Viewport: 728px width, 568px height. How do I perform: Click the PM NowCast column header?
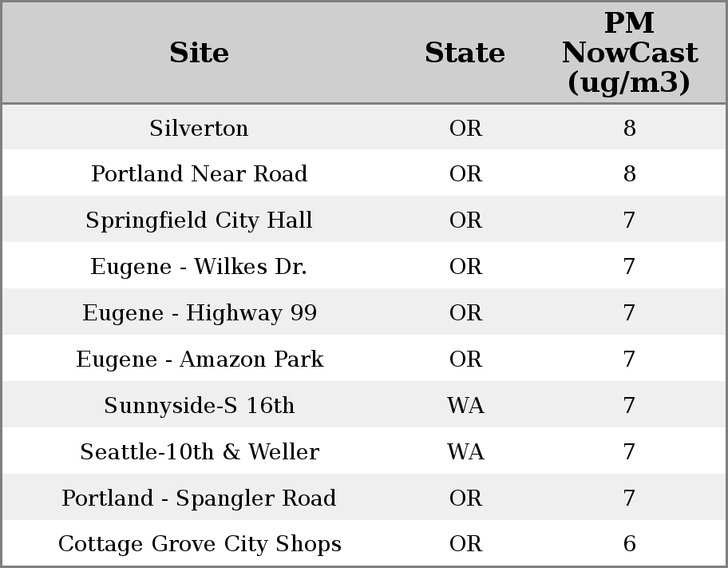[629, 53]
